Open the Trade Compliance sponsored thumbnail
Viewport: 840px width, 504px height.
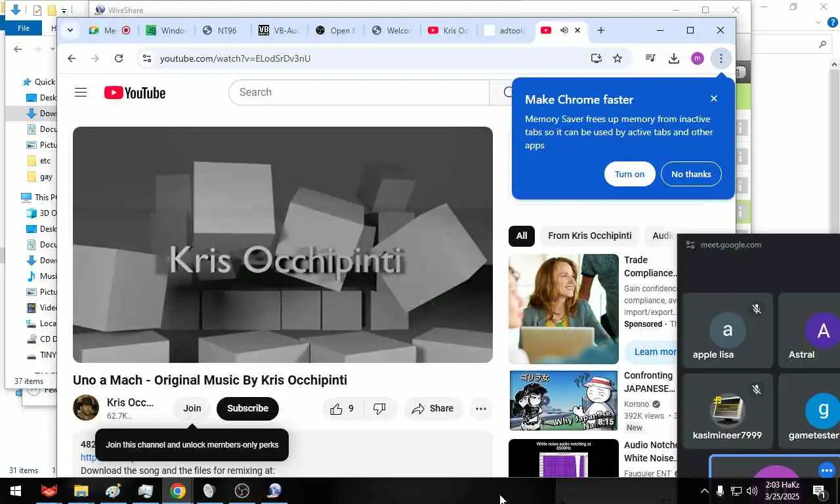(564, 309)
